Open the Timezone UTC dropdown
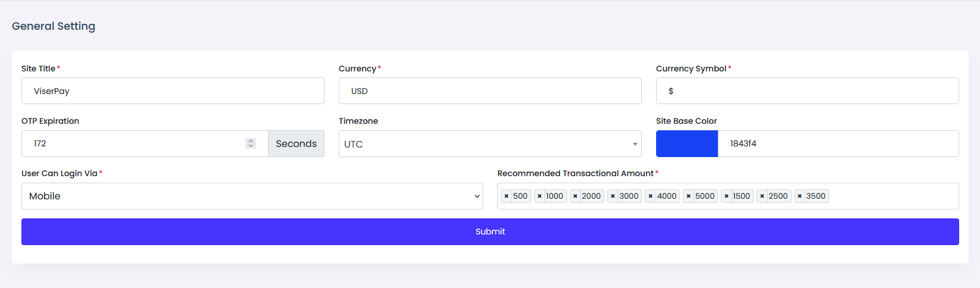The image size is (980, 288). point(490,144)
